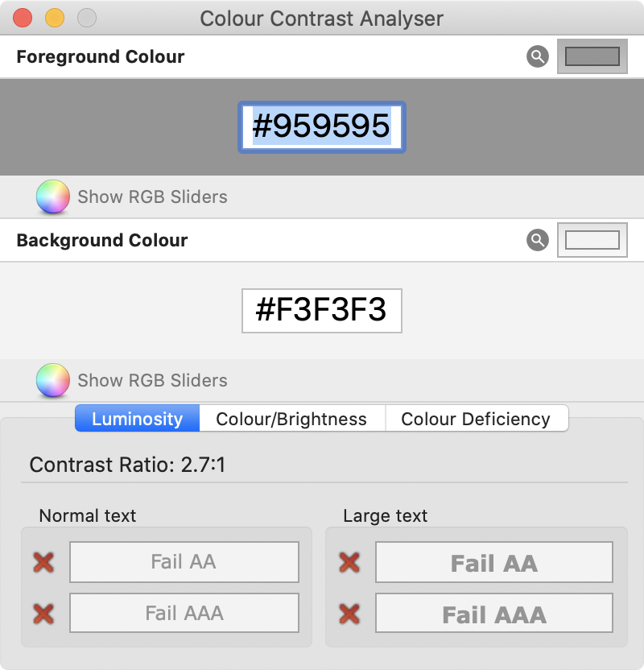Select the foreground colour eyedropper magnifier
The image size is (644, 670).
tap(536, 57)
